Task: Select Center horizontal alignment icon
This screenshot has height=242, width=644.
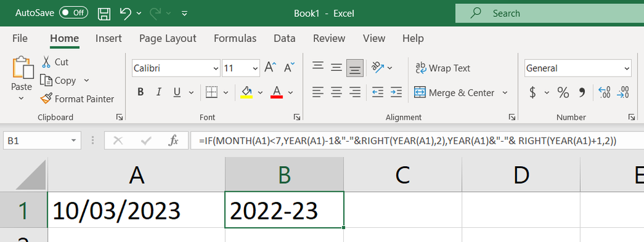Action: tap(336, 92)
